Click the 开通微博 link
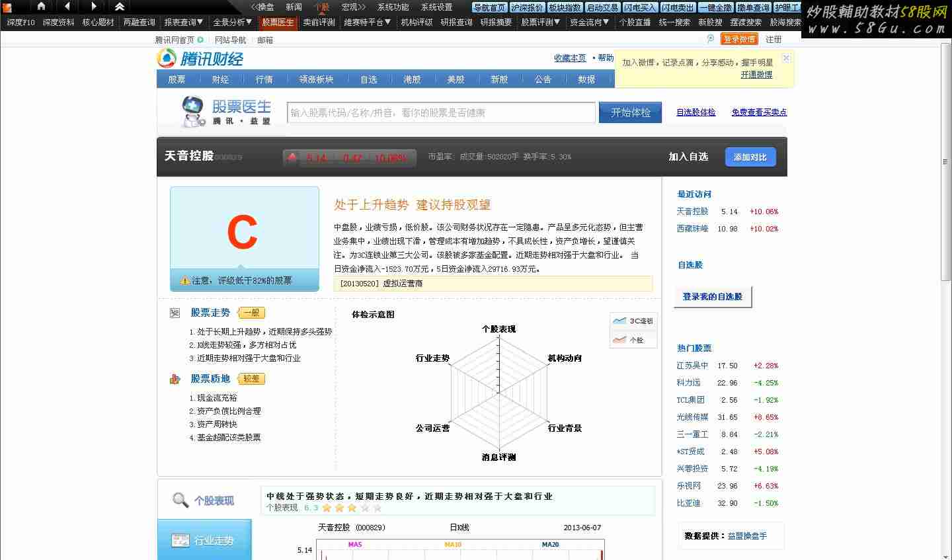This screenshot has width=952, height=560. (756, 75)
